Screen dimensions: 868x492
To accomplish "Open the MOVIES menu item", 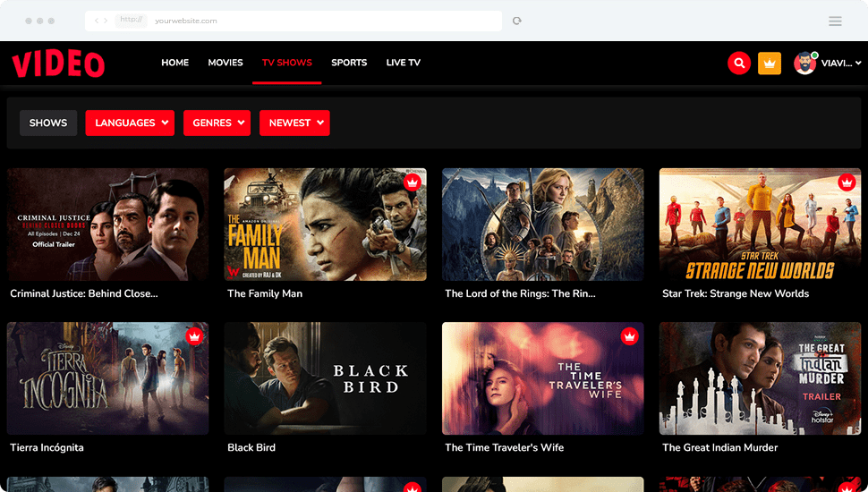I will click(226, 63).
